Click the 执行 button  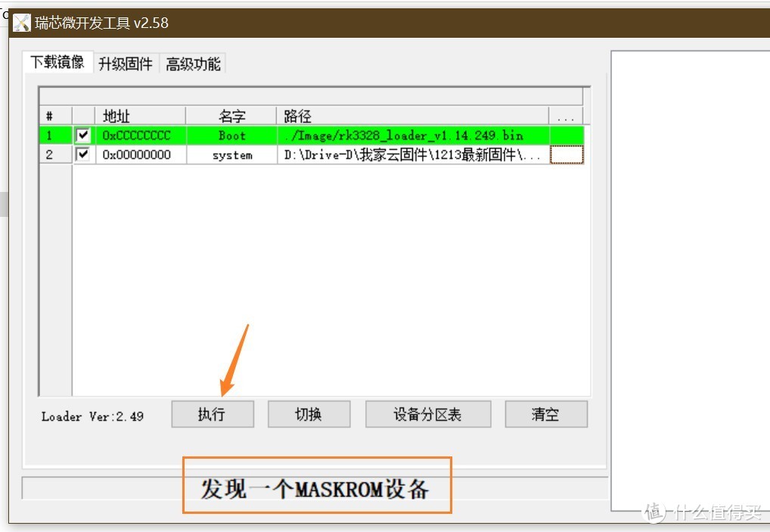click(212, 414)
